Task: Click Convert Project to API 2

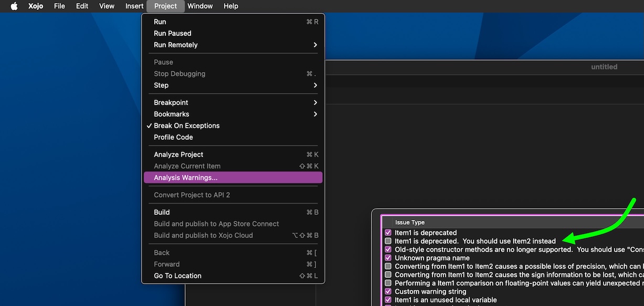Action: [x=233, y=195]
